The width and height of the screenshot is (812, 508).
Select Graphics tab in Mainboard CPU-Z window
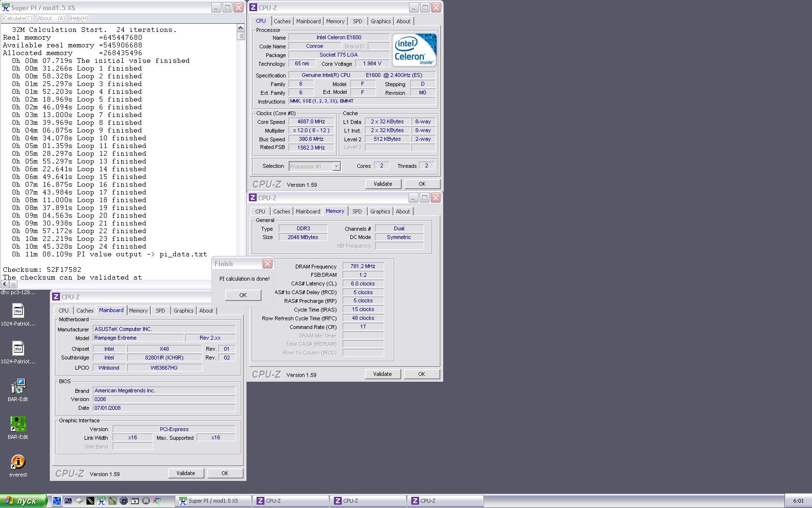pos(184,311)
